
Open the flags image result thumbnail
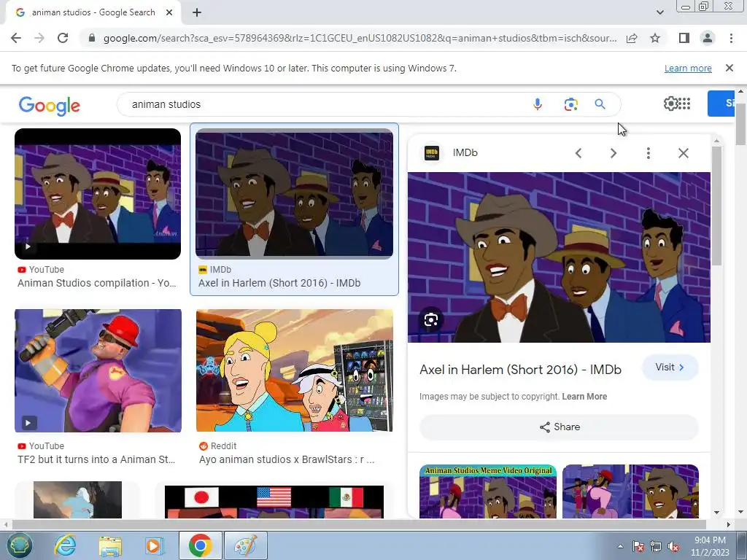274,502
